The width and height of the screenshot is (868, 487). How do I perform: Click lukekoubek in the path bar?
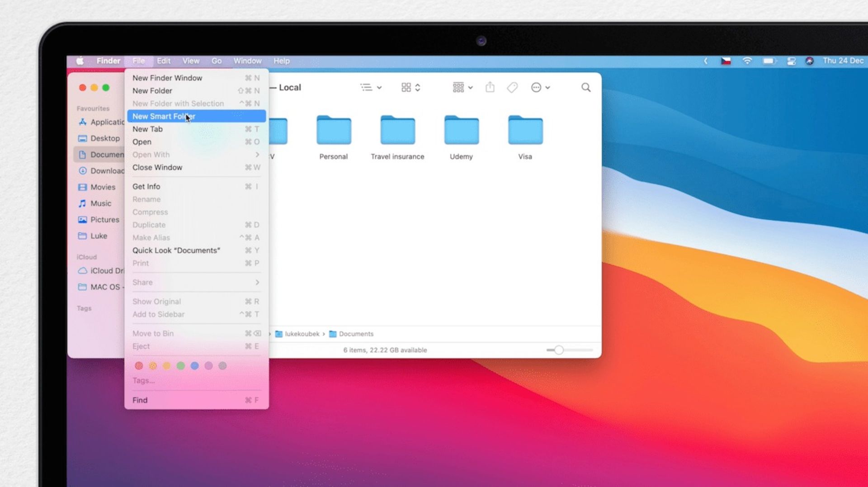302,334
